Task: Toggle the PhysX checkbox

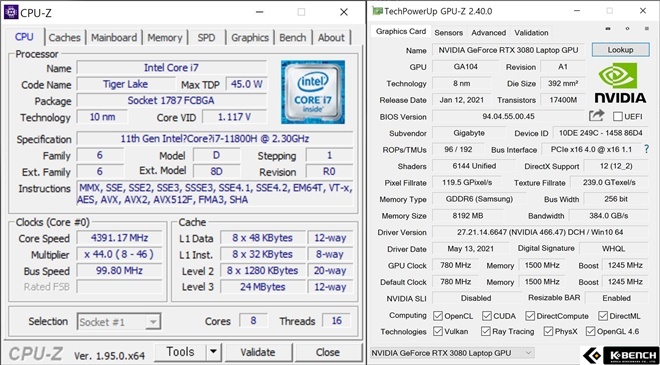Action: [x=548, y=331]
